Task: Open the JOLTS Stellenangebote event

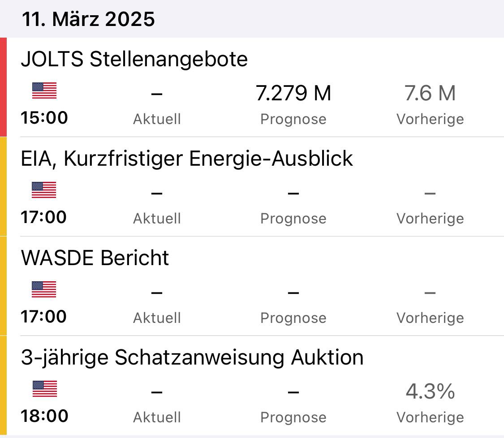Action: (x=134, y=59)
